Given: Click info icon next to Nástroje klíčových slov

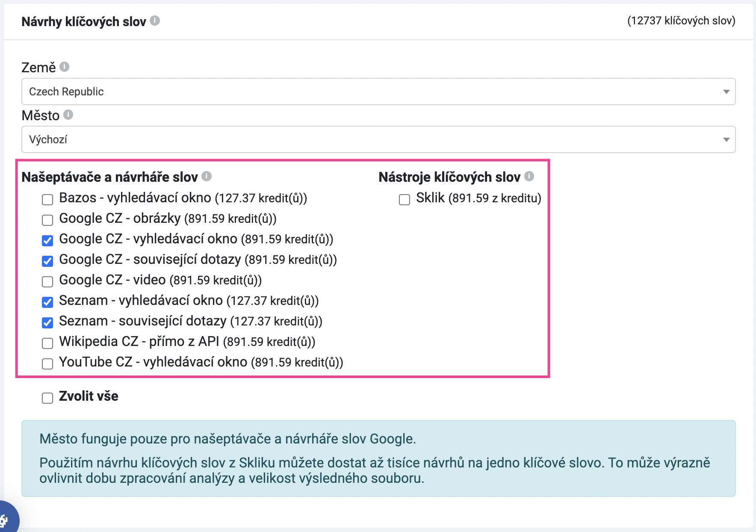Looking at the screenshot, I should 529,176.
